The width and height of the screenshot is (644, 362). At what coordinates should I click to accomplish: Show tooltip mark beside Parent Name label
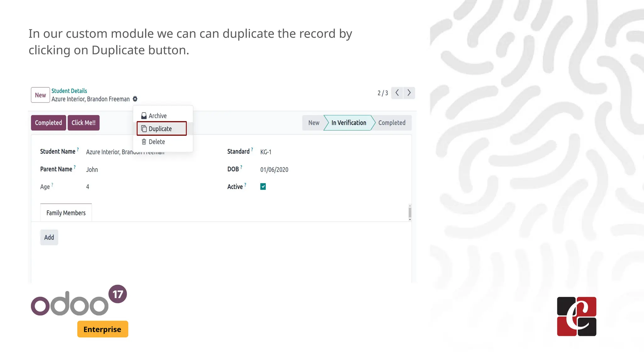click(x=75, y=167)
